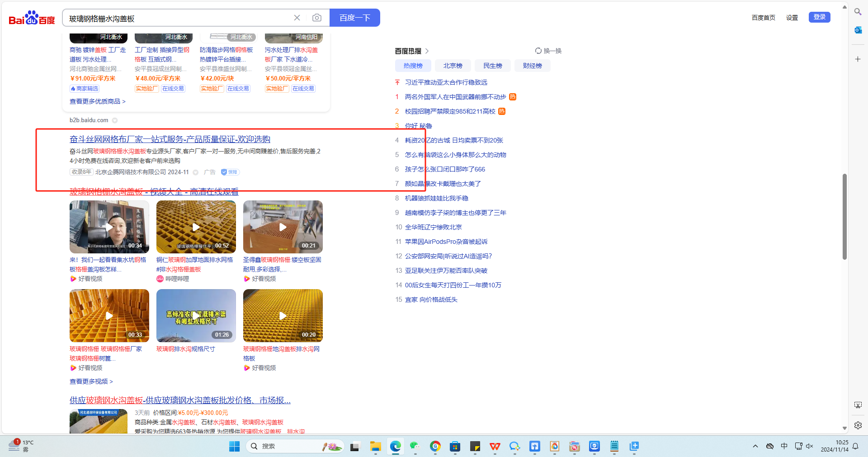
Task: Expand the 百度热搜 chevron
Action: point(427,51)
